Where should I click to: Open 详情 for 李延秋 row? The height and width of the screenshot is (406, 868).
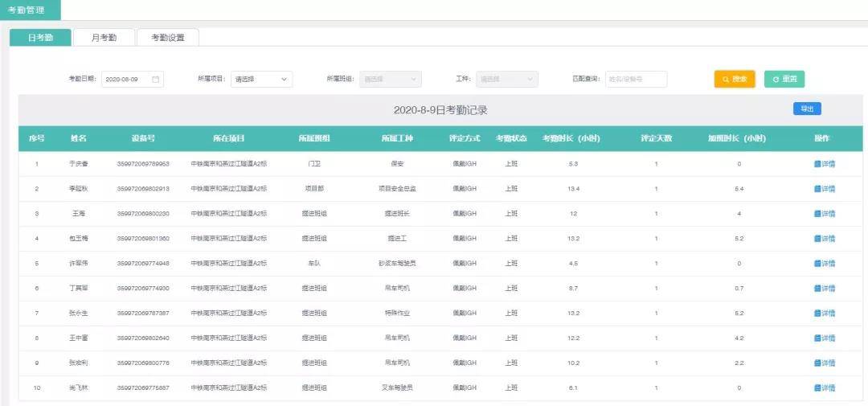tap(824, 189)
